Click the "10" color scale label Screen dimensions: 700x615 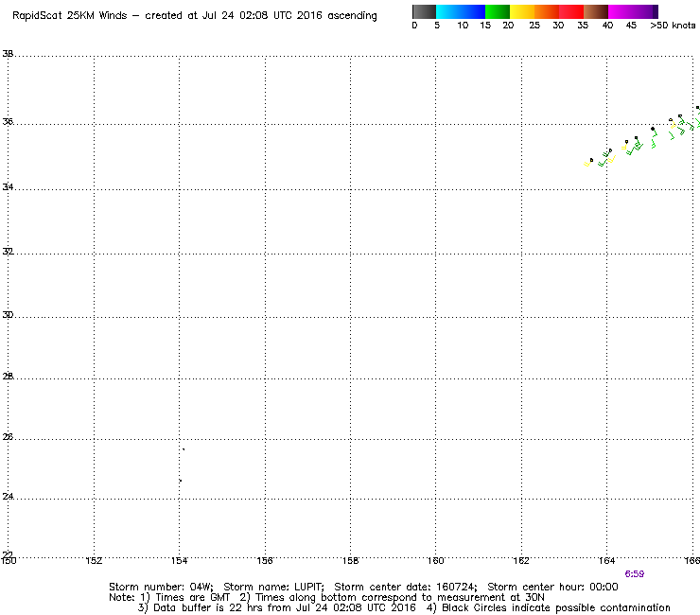tap(463, 26)
